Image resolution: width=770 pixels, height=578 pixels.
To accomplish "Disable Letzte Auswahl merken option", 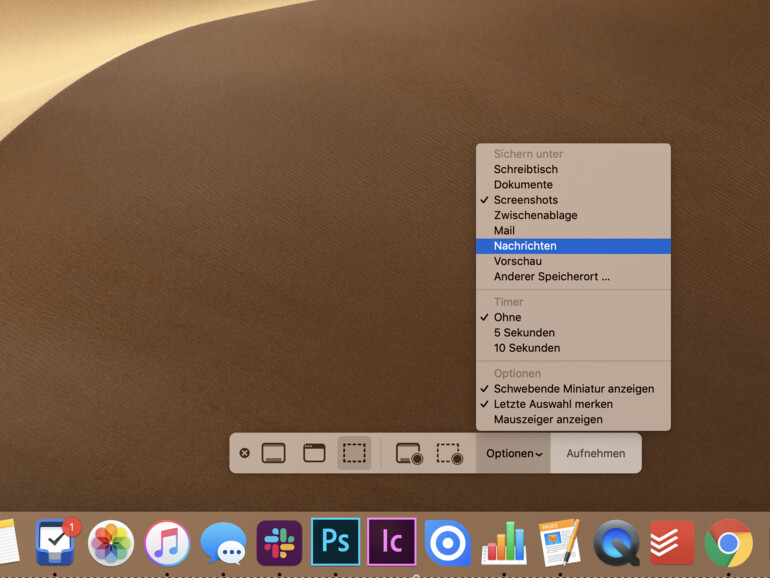I will [x=552, y=404].
